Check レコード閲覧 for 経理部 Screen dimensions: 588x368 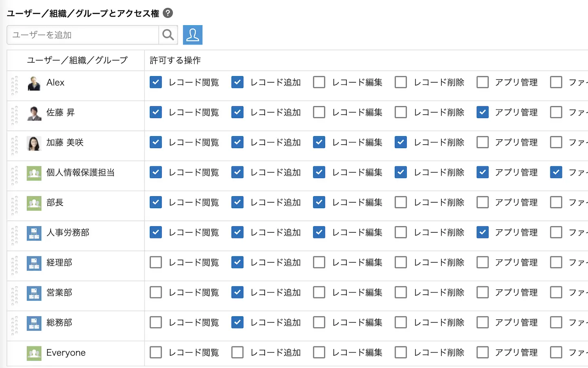156,262
